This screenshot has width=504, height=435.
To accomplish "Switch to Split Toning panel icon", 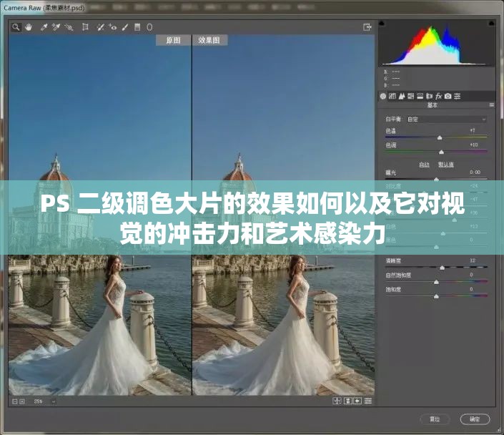I will tap(420, 96).
